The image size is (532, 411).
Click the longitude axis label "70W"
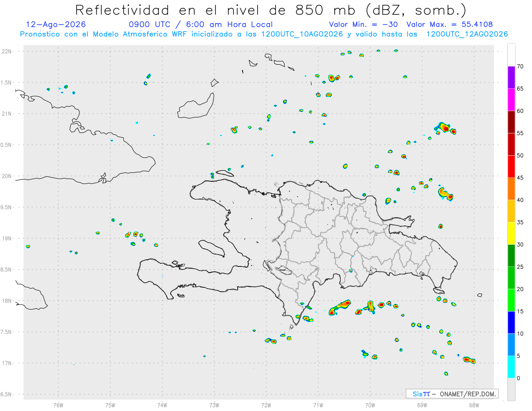coord(370,405)
